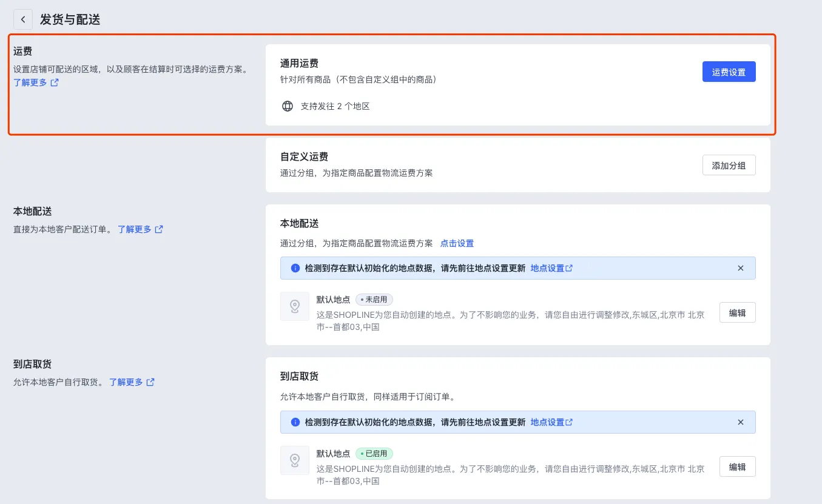This screenshot has width=822, height=504.
Task: Click the 添加分组 button
Action: (729, 165)
